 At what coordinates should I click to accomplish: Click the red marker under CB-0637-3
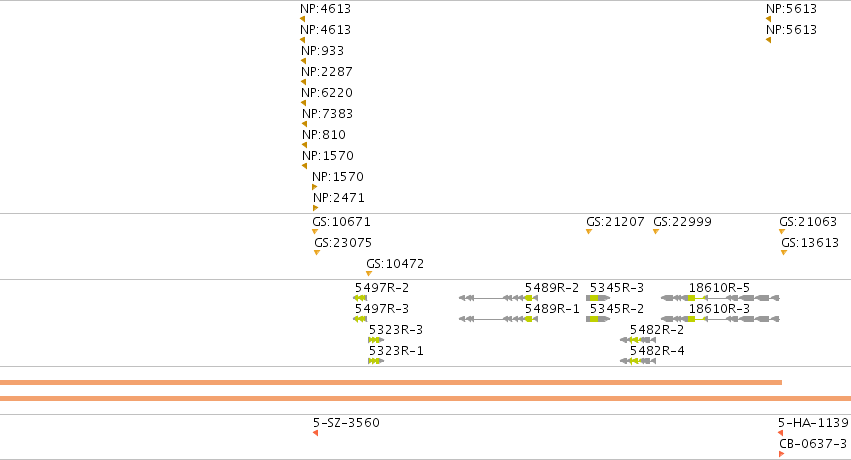click(x=782, y=454)
